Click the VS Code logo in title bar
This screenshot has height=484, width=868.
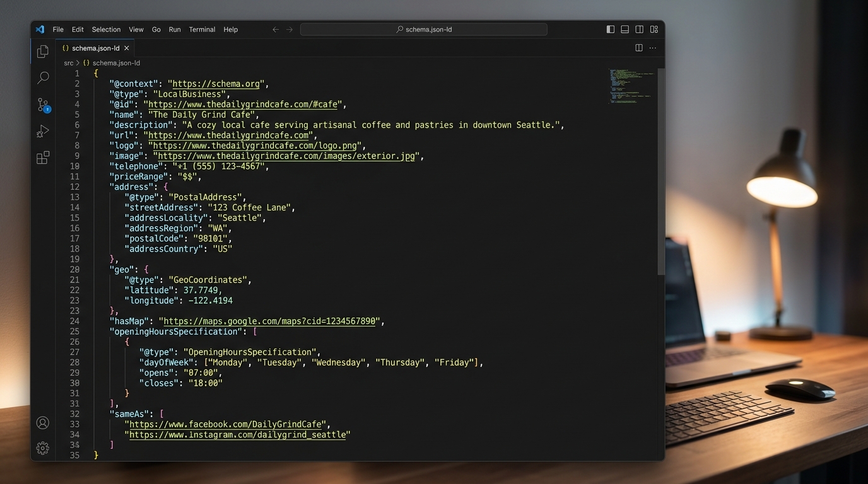pyautogui.click(x=40, y=29)
